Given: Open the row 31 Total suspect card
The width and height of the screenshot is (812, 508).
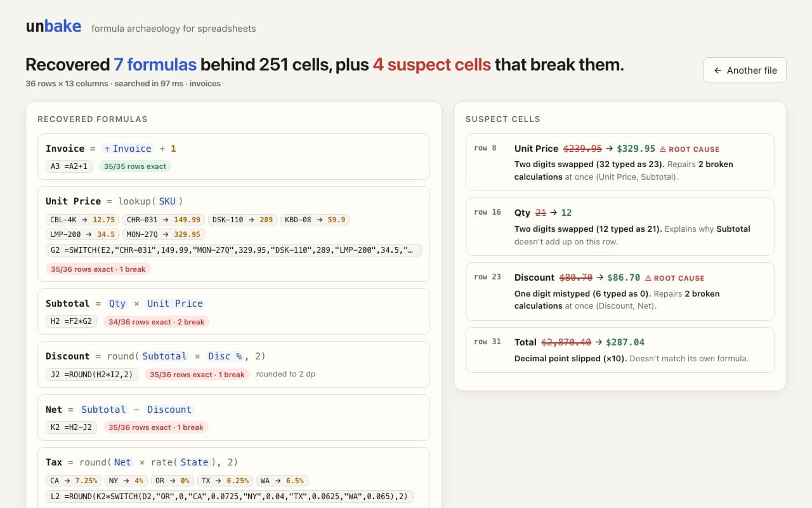Looking at the screenshot, I should 620,350.
